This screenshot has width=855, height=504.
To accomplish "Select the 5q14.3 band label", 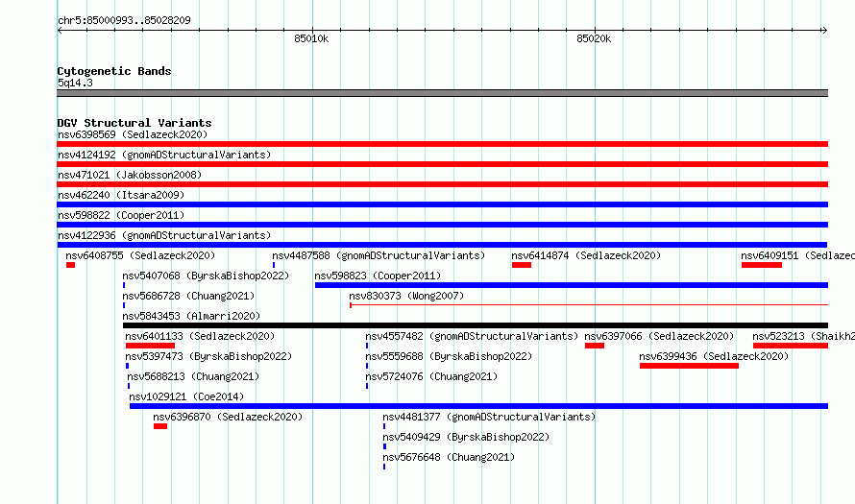I will click(75, 83).
